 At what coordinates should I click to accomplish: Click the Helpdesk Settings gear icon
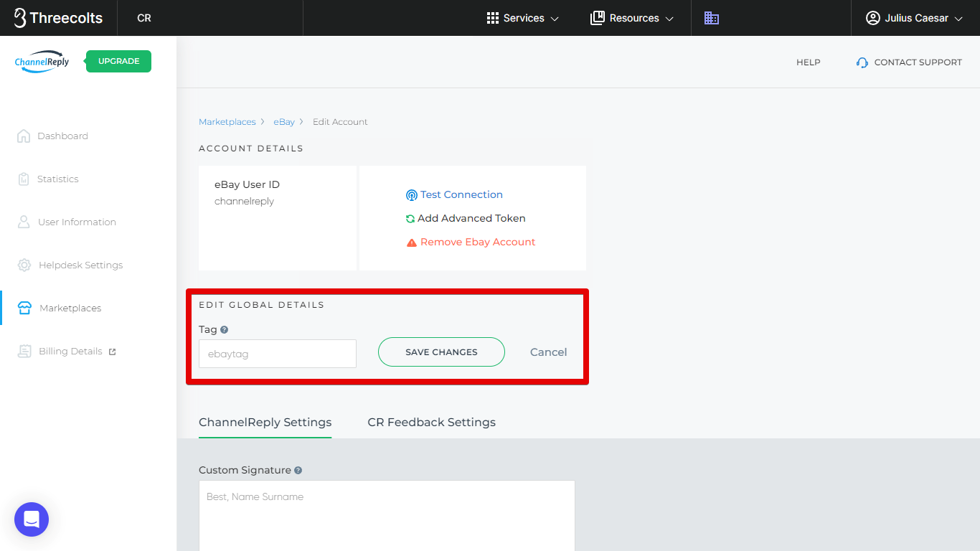coord(24,265)
